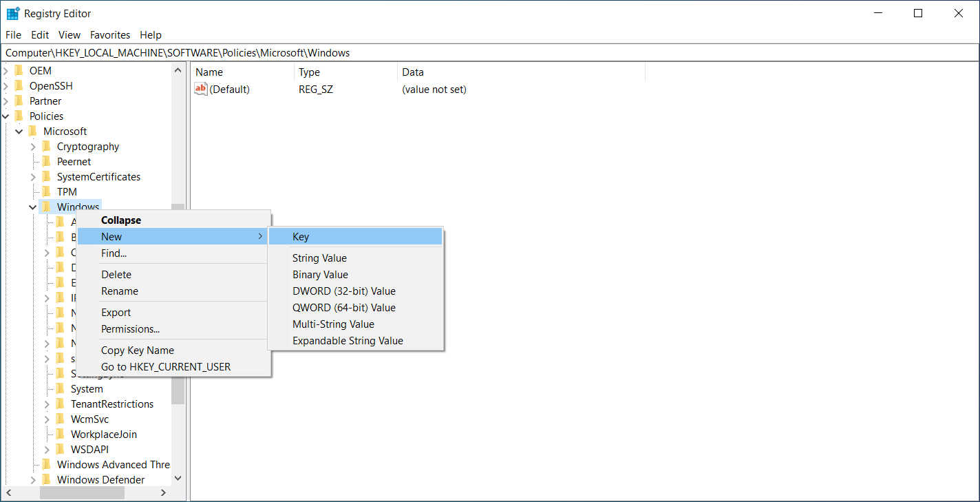980x502 pixels.
Task: Expand the Windows Defender key
Action: pos(33,479)
